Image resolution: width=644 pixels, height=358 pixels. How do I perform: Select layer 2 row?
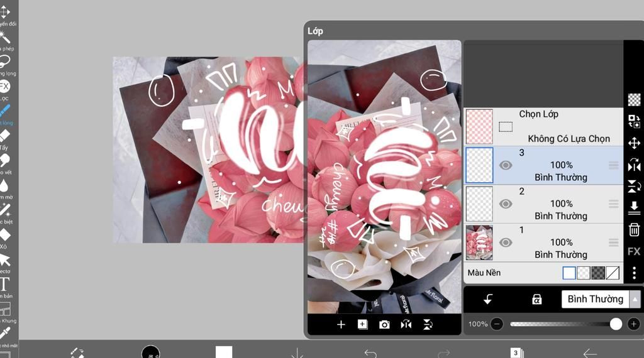click(x=544, y=204)
